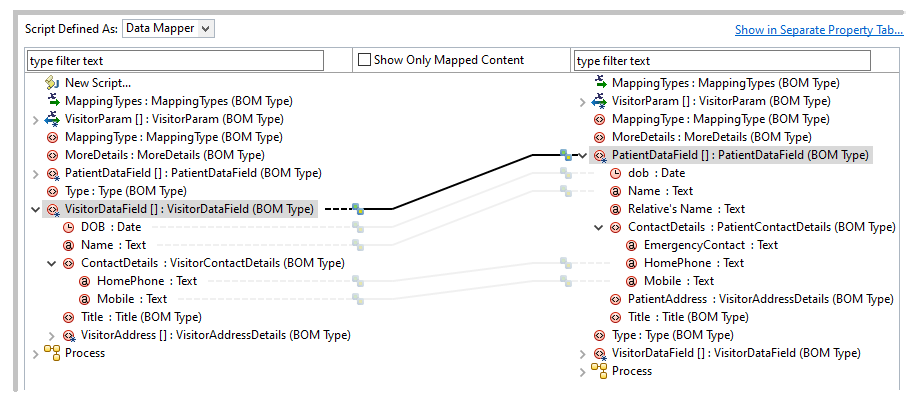
Task: Expand left PatientDataField node
Action: [36, 174]
